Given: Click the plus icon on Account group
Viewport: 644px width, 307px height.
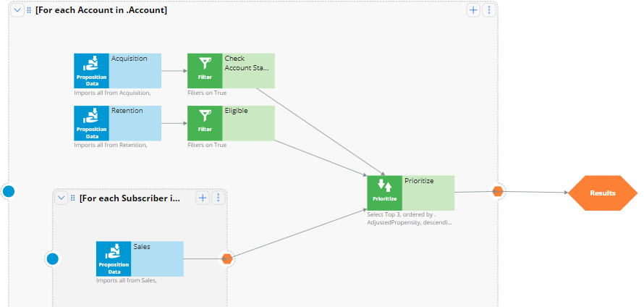Looking at the screenshot, I should point(473,10).
